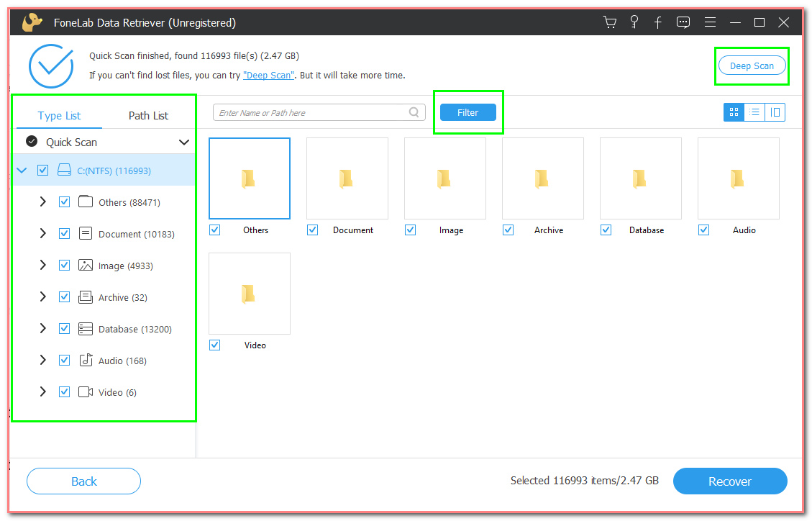
Task: Open the feedback chat bubble icon
Action: (x=683, y=22)
